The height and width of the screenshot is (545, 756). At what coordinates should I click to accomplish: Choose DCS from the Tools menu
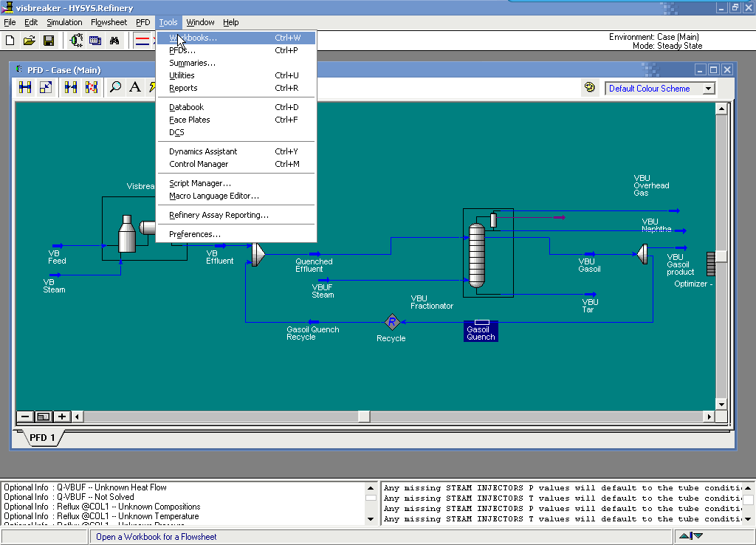click(236, 132)
